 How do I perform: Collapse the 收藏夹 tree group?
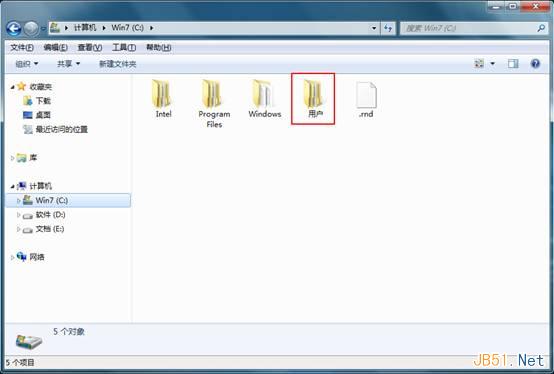coord(12,87)
